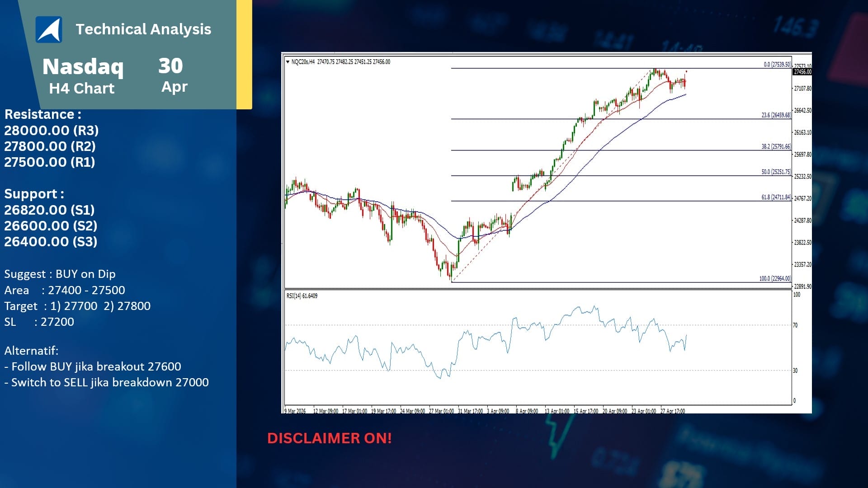Click the Technical Analysis header title
The image size is (868, 488).
click(143, 29)
